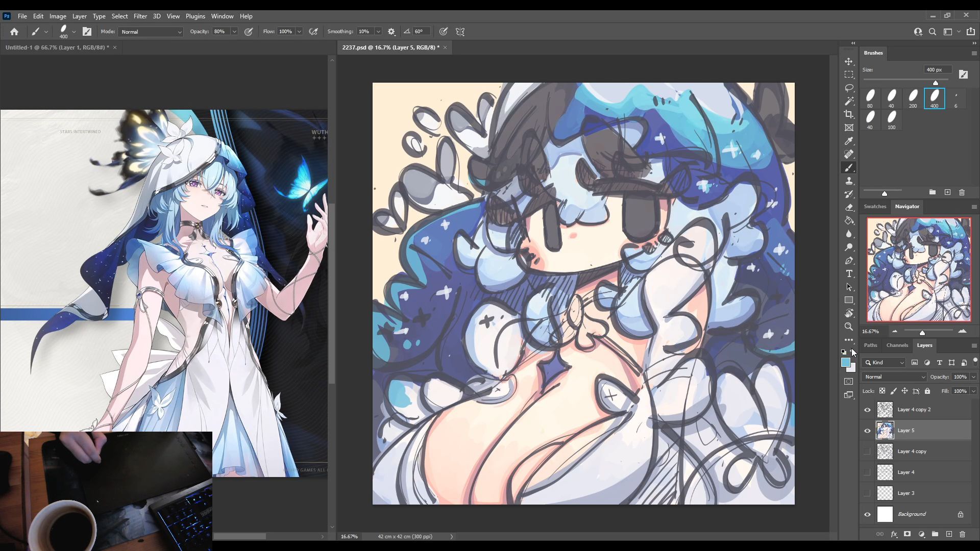Open the Search icon in options bar
This screenshot has width=980, height=551.
933,32
